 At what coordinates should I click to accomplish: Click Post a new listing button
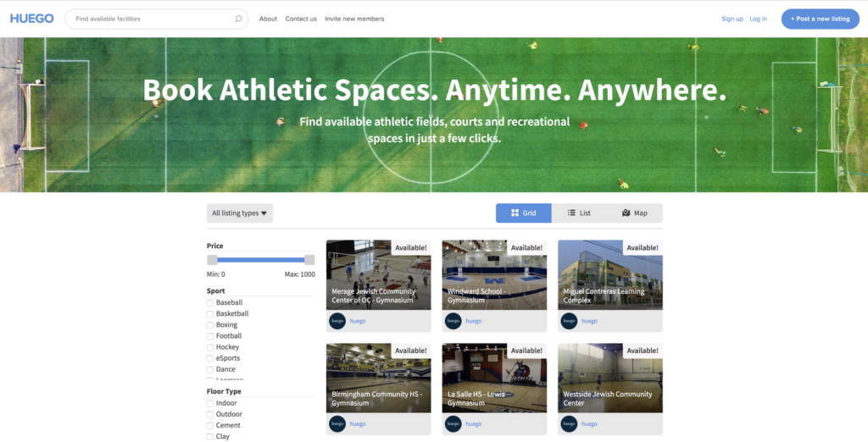tap(820, 19)
